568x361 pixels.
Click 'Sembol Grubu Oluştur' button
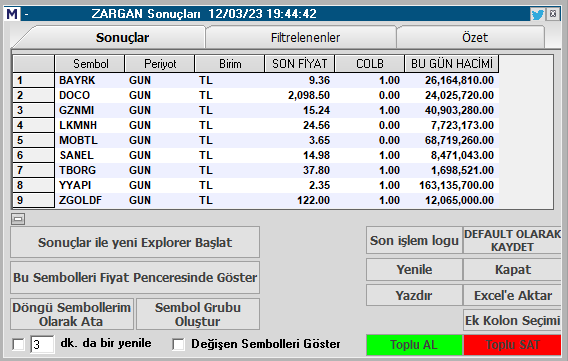click(x=198, y=314)
